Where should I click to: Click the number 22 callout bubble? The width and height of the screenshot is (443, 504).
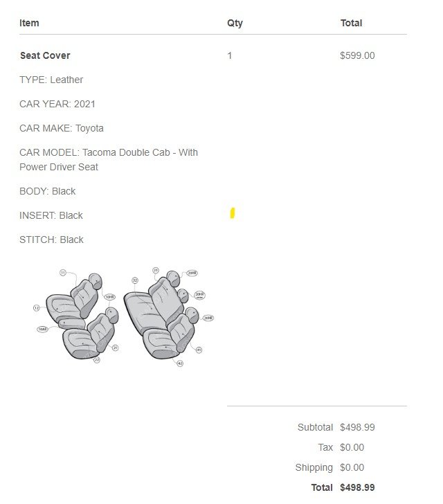[97, 360]
